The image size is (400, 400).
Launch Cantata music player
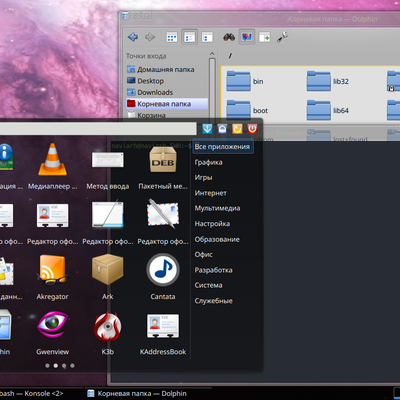163,277
